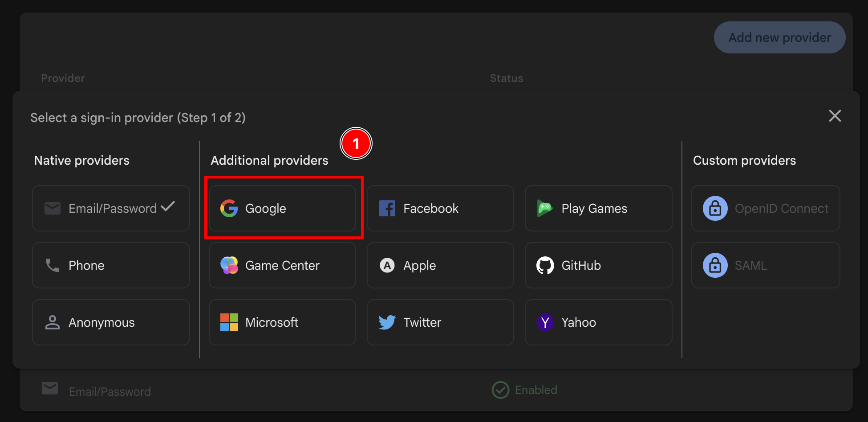Image resolution: width=868 pixels, height=422 pixels.
Task: Select the Twitter provider option
Action: point(440,322)
